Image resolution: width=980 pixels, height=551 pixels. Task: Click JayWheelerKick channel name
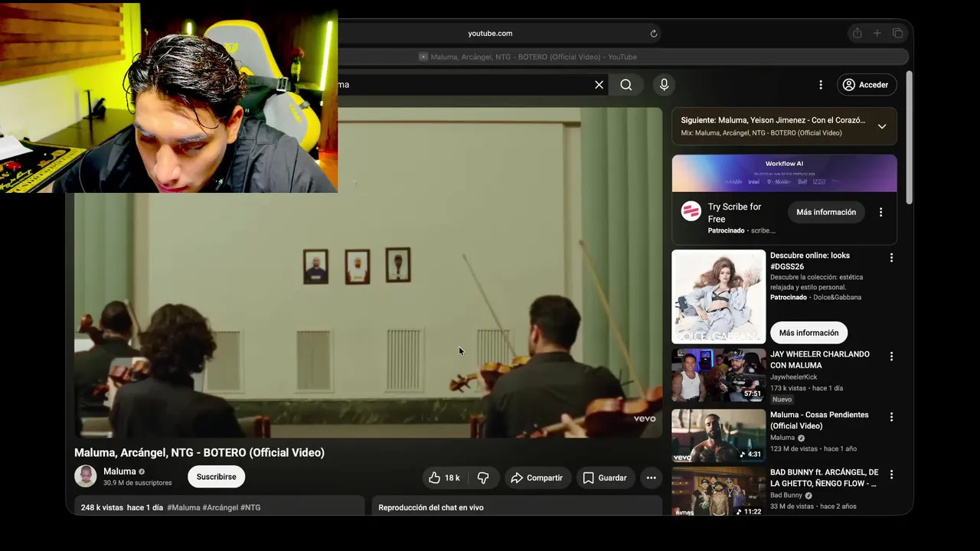click(x=794, y=377)
